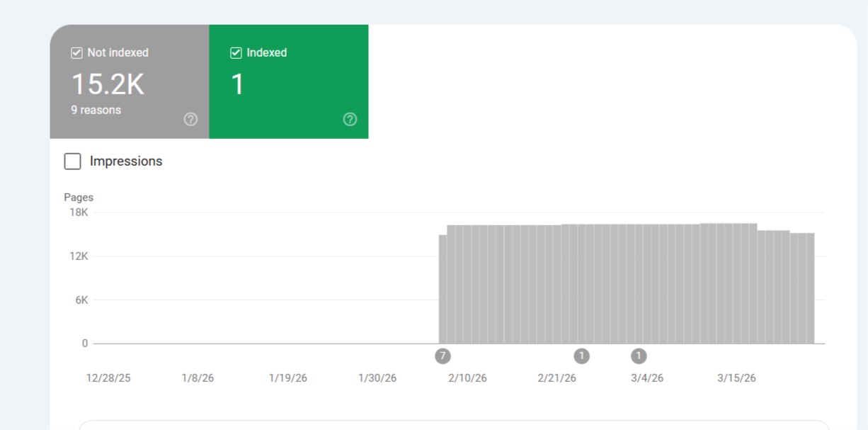Click annotation marker 1 near 3/4/26
Image resolution: width=868 pixels, height=430 pixels.
click(639, 356)
